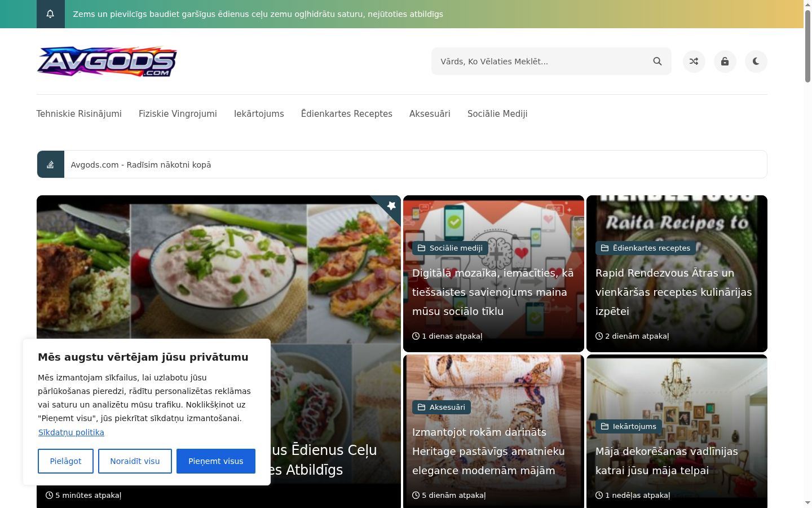Click the 5 minūtes atpakaļ timestamp
The height and width of the screenshot is (508, 812).
pos(83,495)
